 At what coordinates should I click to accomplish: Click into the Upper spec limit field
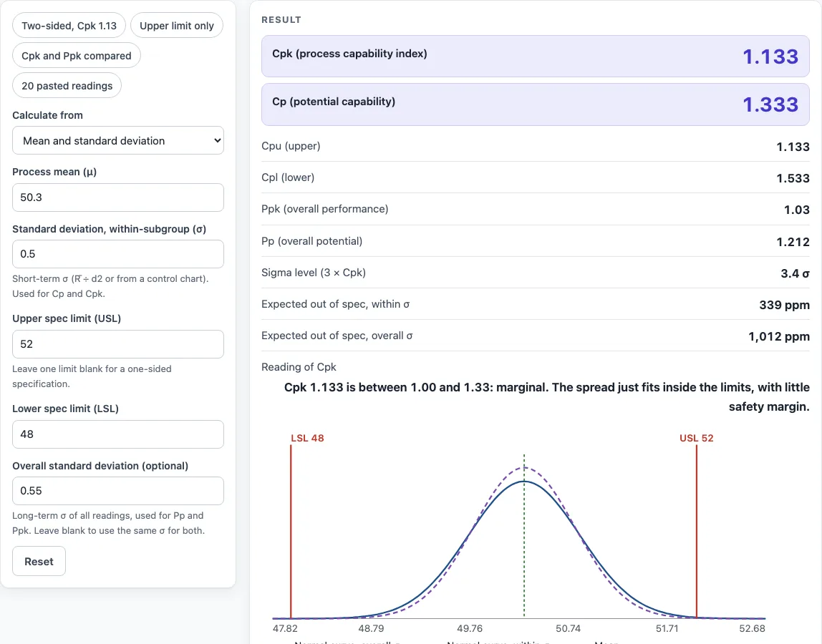coord(118,344)
